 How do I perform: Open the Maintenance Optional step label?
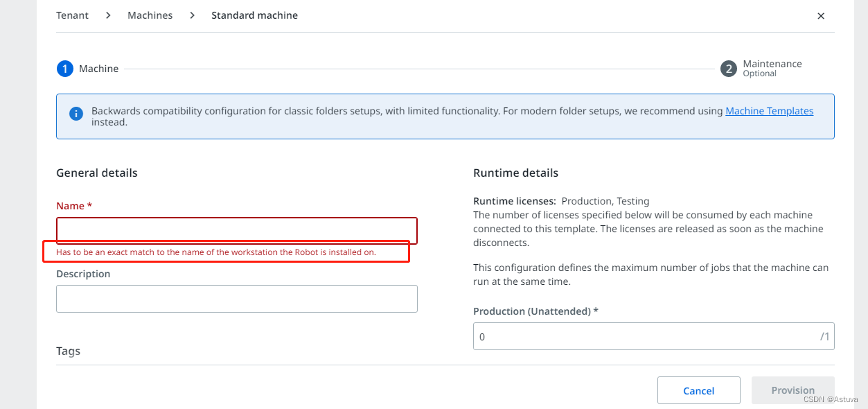pos(772,68)
